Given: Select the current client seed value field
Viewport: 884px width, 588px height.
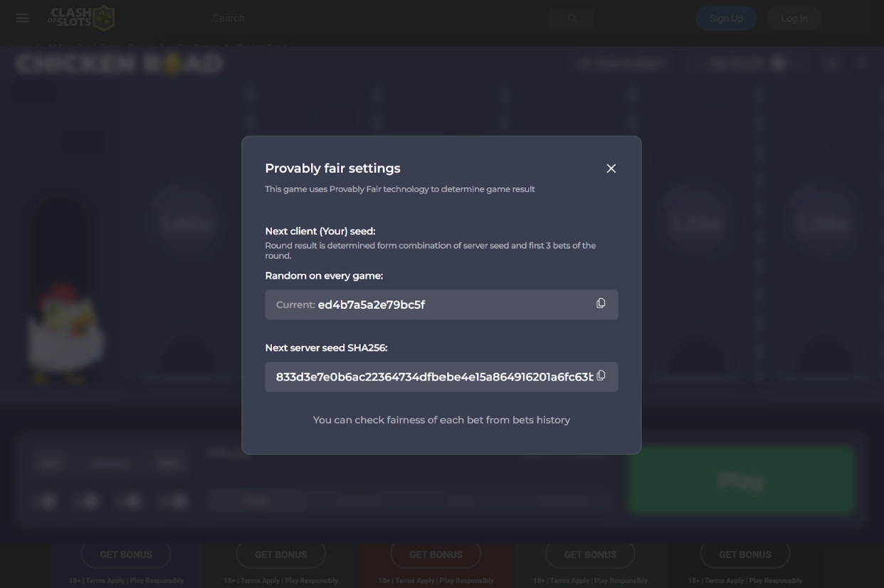Looking at the screenshot, I should pyautogui.click(x=427, y=305).
